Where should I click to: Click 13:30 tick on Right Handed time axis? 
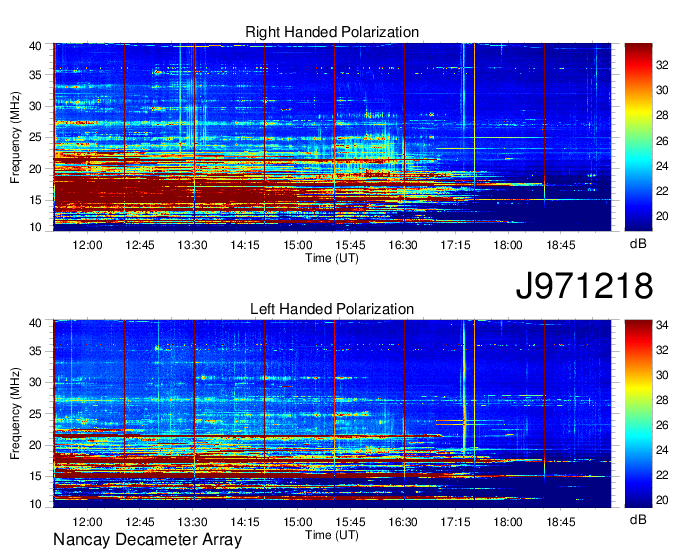(x=192, y=245)
